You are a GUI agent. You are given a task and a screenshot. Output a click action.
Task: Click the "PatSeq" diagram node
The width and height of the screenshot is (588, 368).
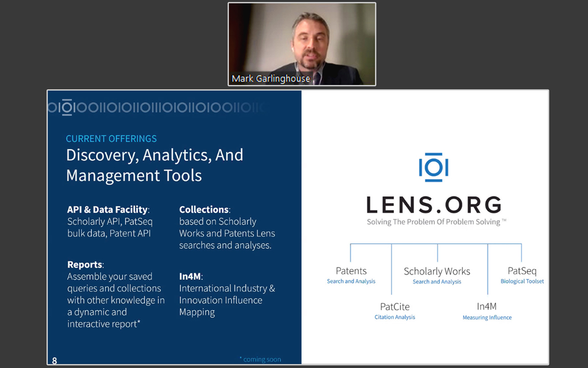(522, 271)
